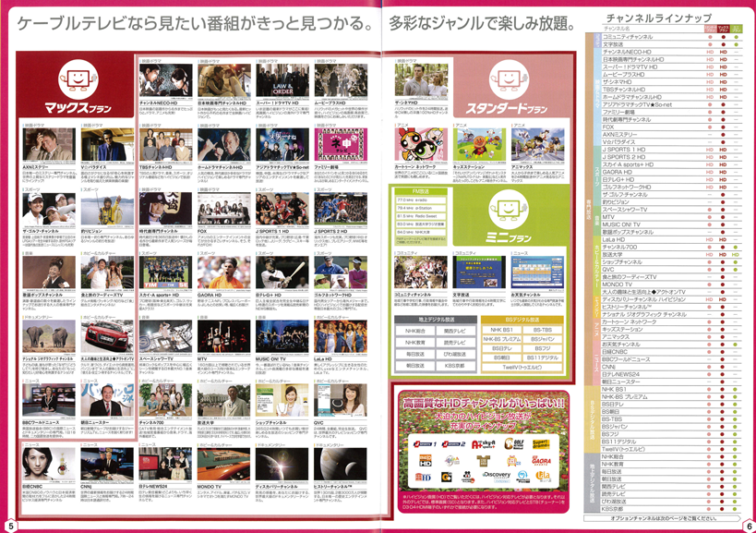The height and width of the screenshot is (533, 756).
Task: Click the 地上デジタル放送 box header
Action: pyautogui.click(x=436, y=320)
